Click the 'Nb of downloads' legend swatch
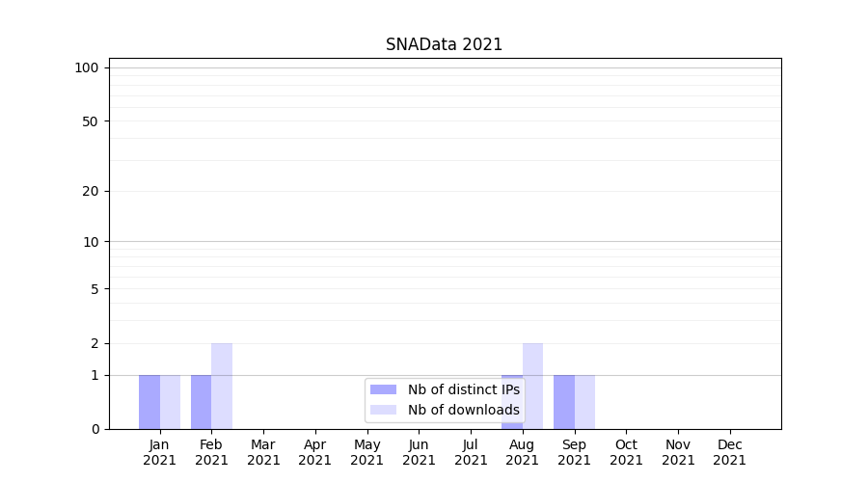 pyautogui.click(x=383, y=410)
